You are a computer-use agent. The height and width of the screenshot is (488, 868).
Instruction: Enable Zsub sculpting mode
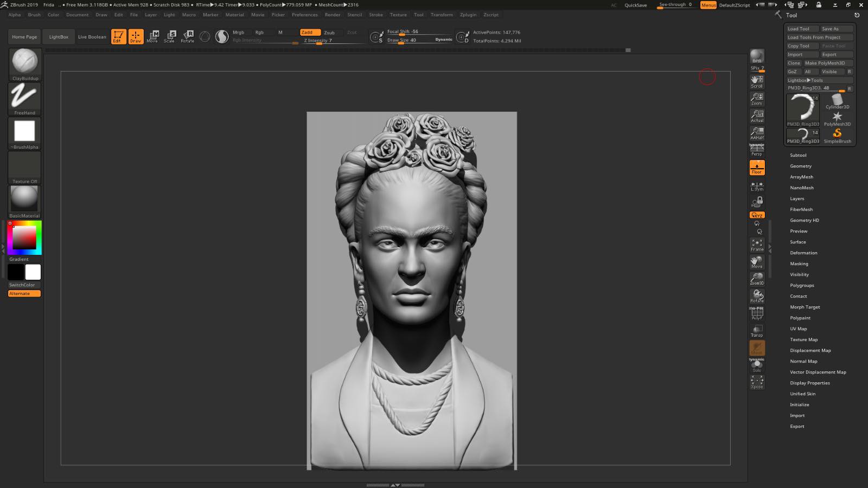[329, 33]
